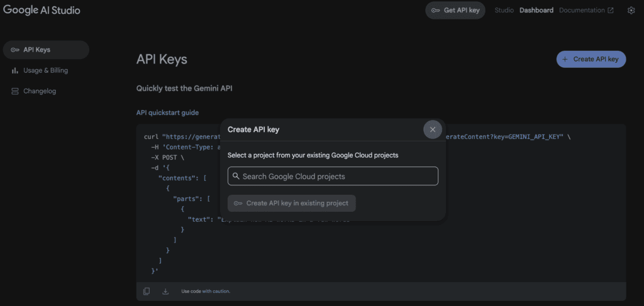Screen dimensions: 644x306
Task: Open Usage & Billing in the sidebar
Action: pos(40,70)
